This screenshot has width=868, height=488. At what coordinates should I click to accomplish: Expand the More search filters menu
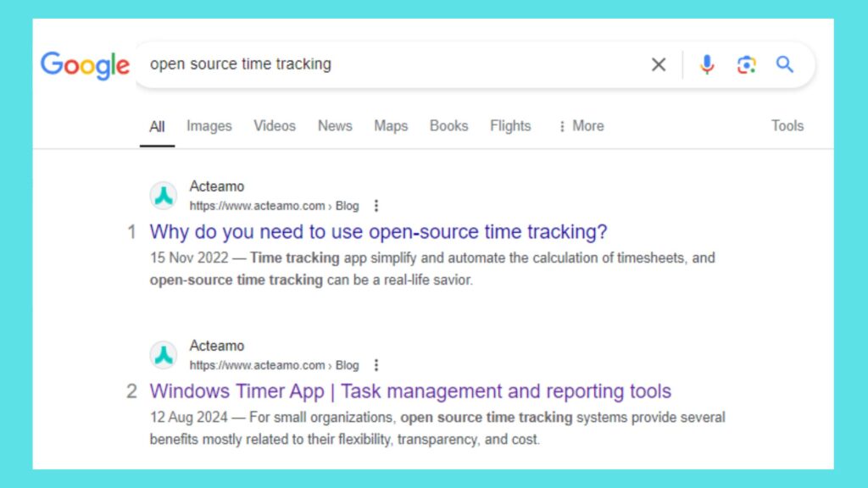pyautogui.click(x=581, y=126)
